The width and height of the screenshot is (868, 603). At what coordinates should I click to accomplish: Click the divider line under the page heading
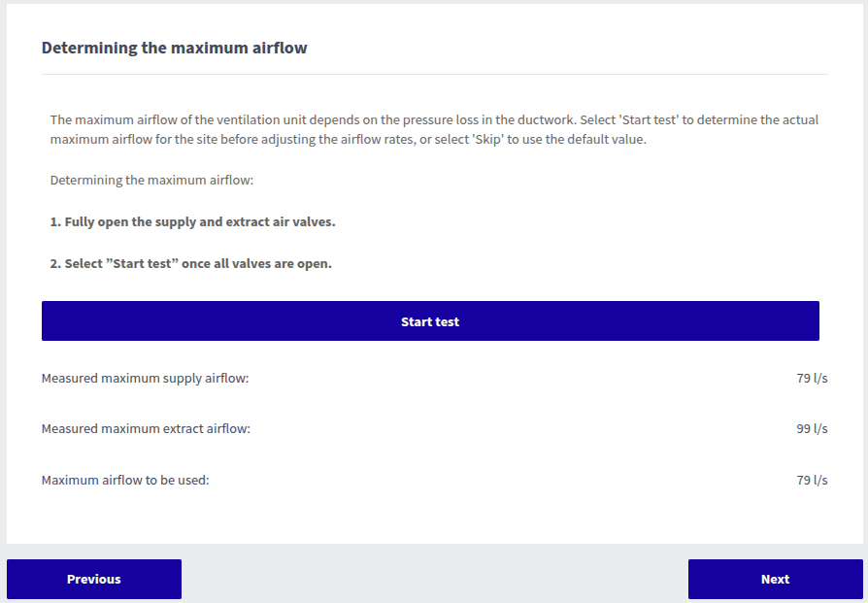pyautogui.click(x=434, y=74)
